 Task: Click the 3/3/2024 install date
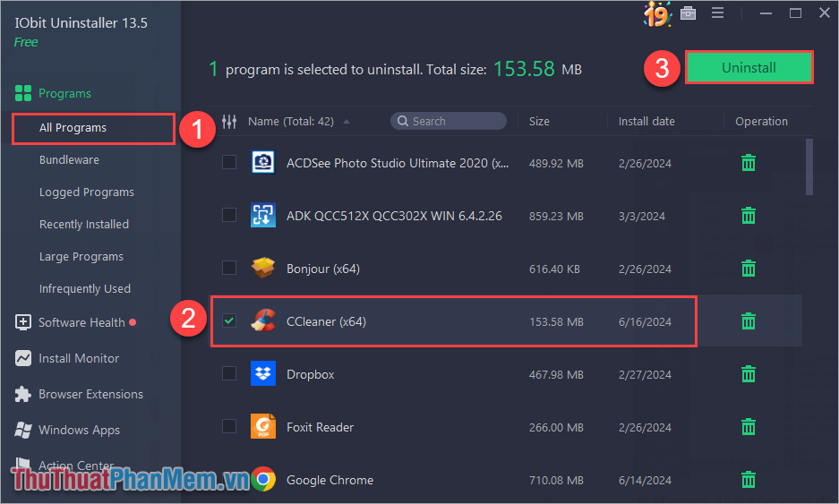[641, 216]
